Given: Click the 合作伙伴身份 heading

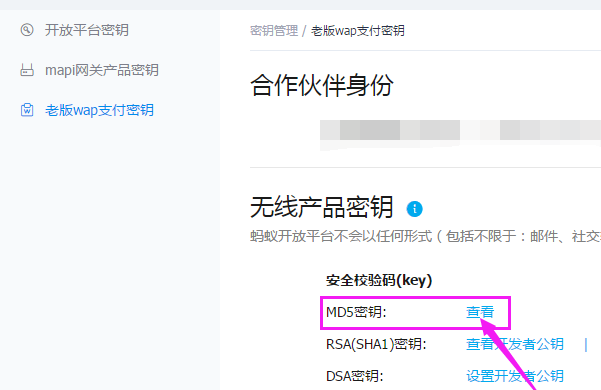Looking at the screenshot, I should 322,85.
